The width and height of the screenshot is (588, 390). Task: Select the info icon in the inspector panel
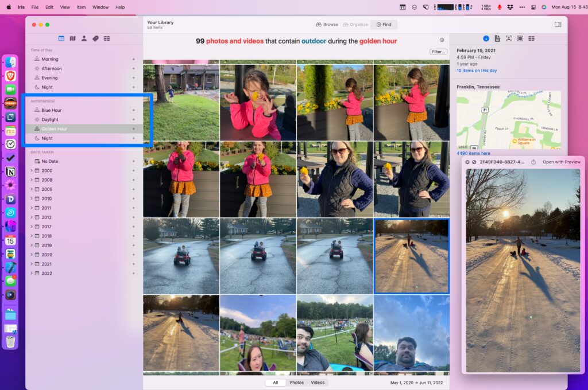(x=486, y=38)
